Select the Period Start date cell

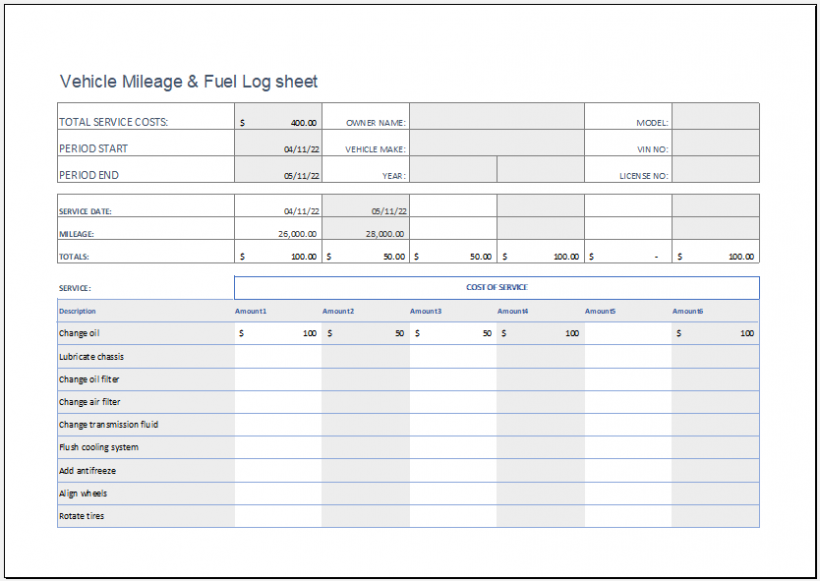pos(278,143)
